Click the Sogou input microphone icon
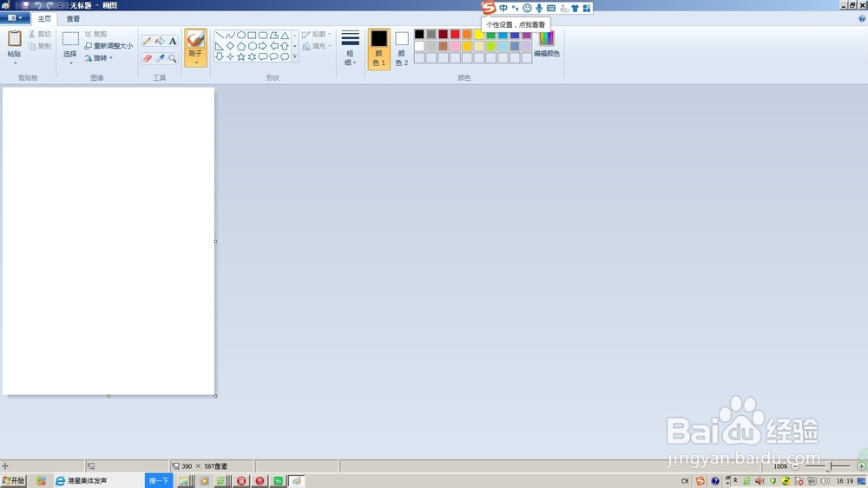The width and height of the screenshot is (868, 488). (539, 9)
